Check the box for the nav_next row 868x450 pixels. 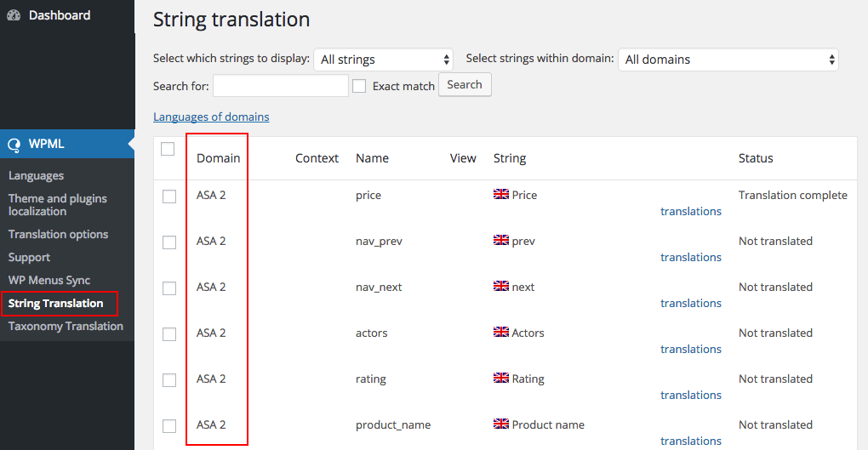click(169, 288)
